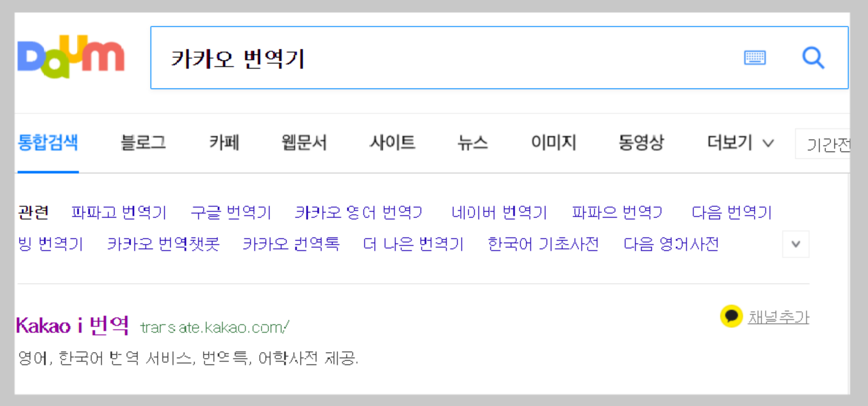Image resolution: width=868 pixels, height=406 pixels.
Task: Click the translate.kakao.com URL
Action: click(x=215, y=327)
